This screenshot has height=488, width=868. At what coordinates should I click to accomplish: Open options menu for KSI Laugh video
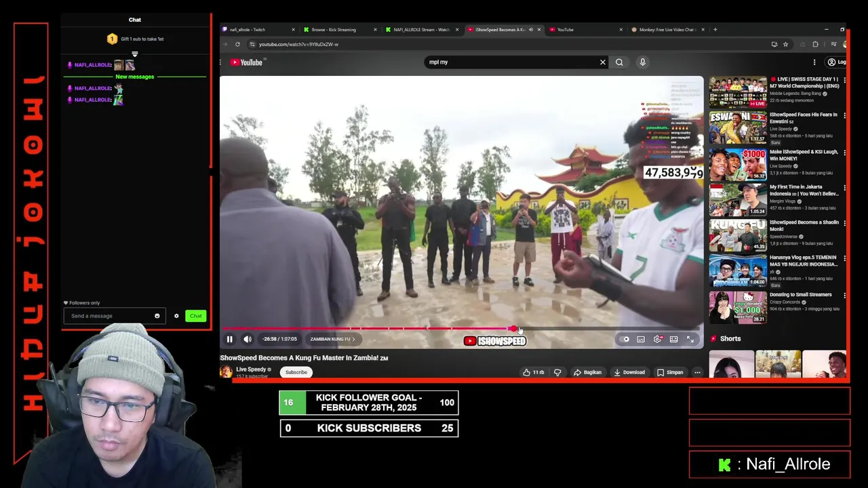click(x=844, y=152)
